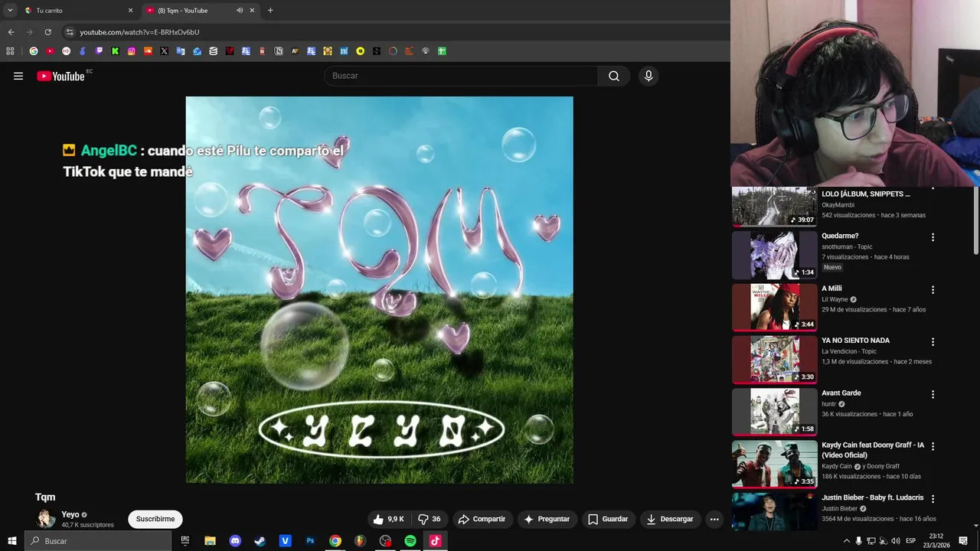Open the more actions ellipsis menu
This screenshot has width=980, height=551.
[714, 519]
